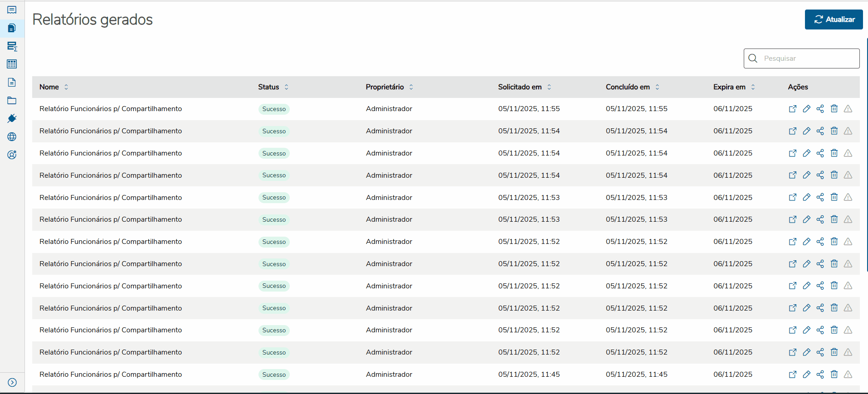Image resolution: width=868 pixels, height=394 pixels.
Task: Open the plug connector icon in the sidebar
Action: pos(12,118)
